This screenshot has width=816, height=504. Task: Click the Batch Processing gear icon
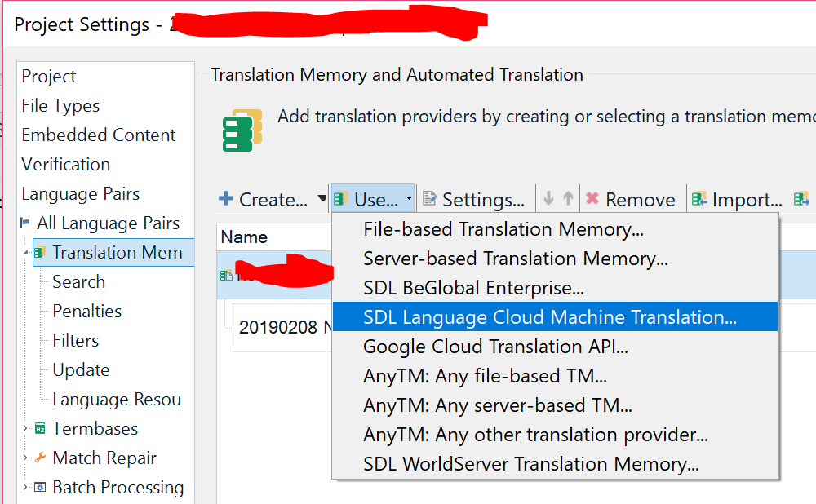coord(40,488)
